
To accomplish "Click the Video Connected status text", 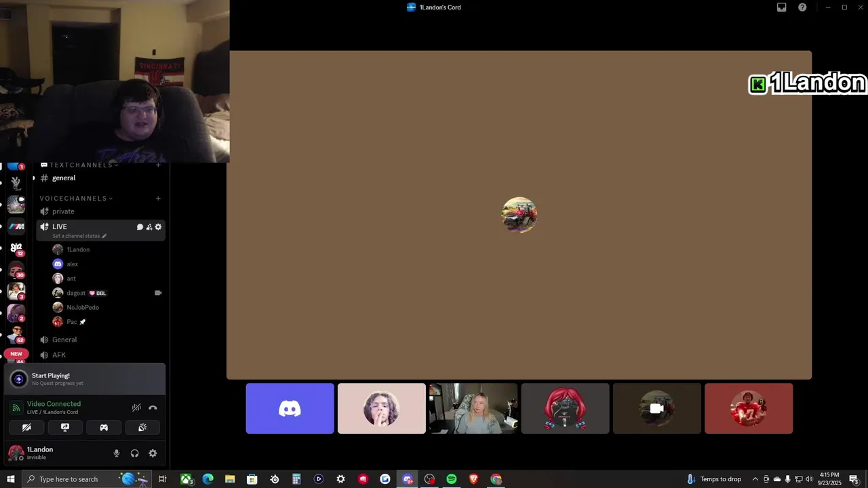I will [x=54, y=404].
